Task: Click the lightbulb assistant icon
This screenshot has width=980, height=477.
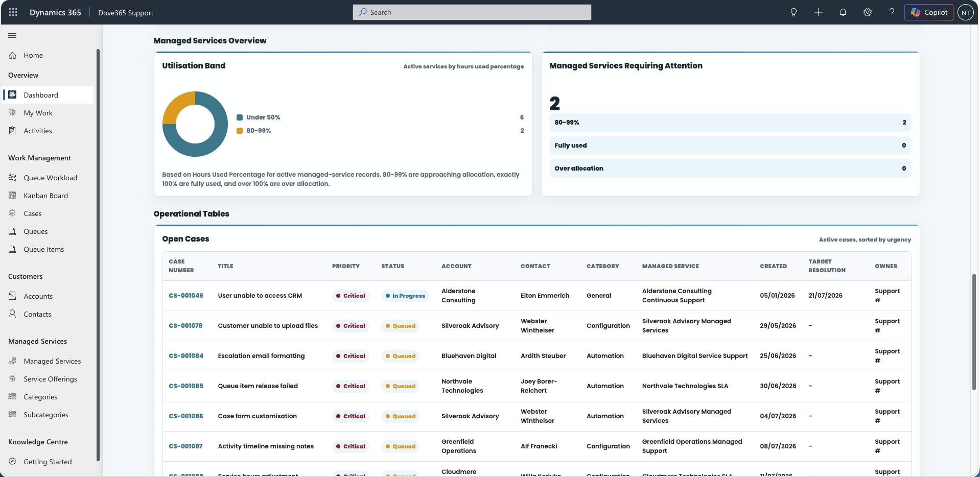Action: pyautogui.click(x=794, y=12)
